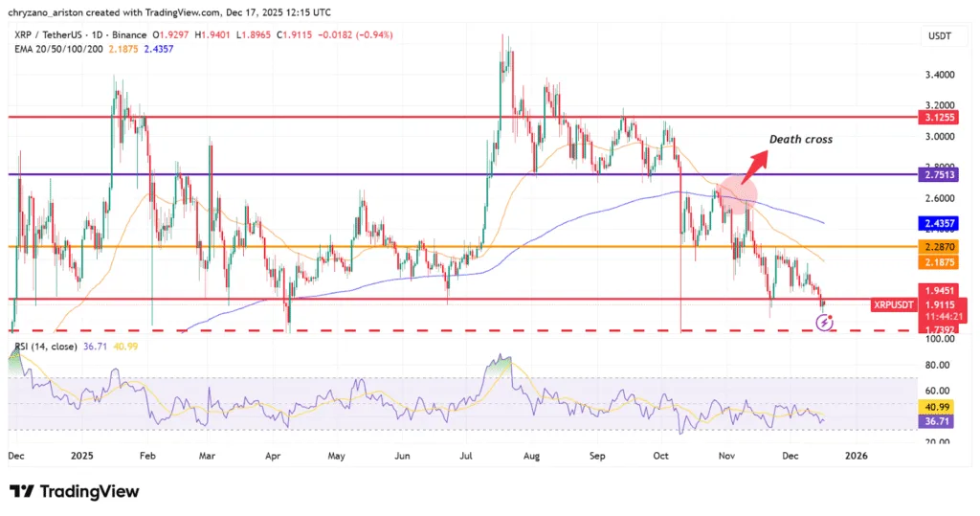The height and width of the screenshot is (516, 980).
Task: Click the Feb time axis label
Action: pos(146,456)
